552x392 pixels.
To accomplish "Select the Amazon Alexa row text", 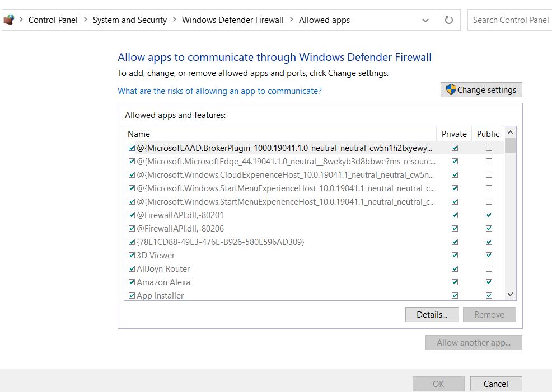I will click(x=163, y=282).
